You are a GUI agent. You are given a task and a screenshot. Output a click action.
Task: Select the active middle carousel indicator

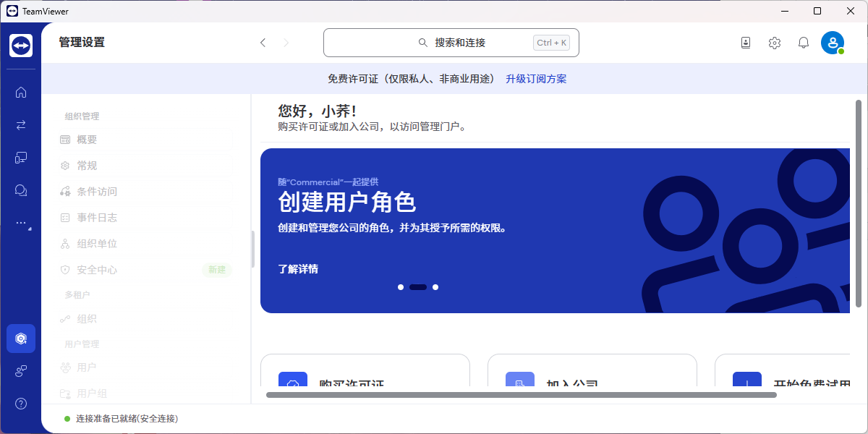[x=418, y=287]
